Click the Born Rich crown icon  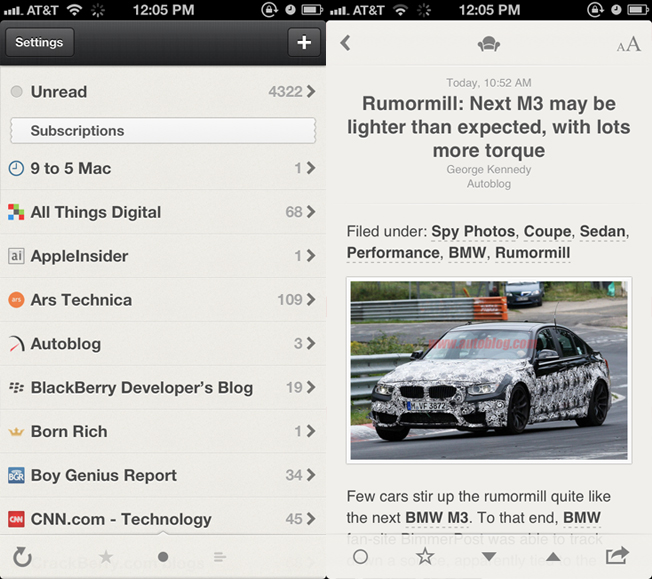point(16,432)
